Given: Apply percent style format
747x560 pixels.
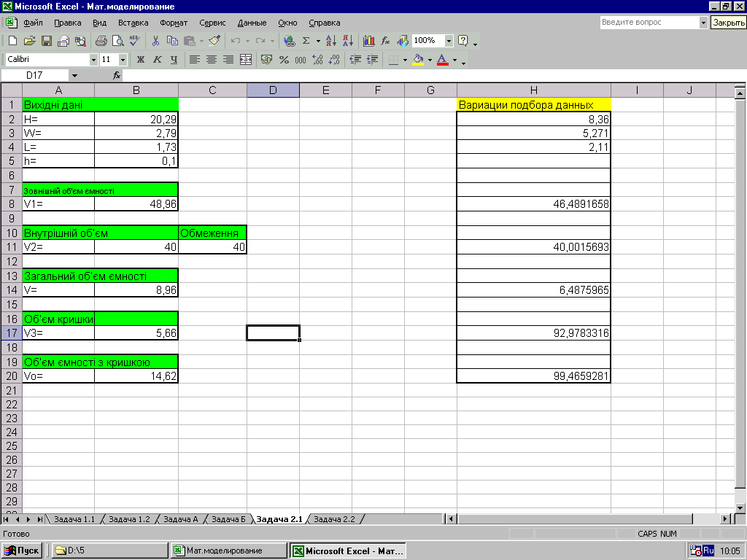Looking at the screenshot, I should [x=284, y=60].
